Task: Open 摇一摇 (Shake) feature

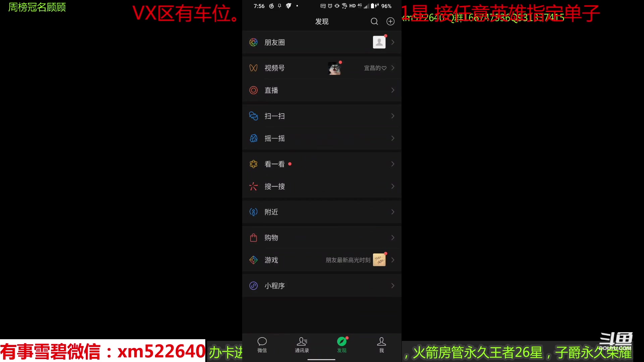Action: tap(322, 138)
